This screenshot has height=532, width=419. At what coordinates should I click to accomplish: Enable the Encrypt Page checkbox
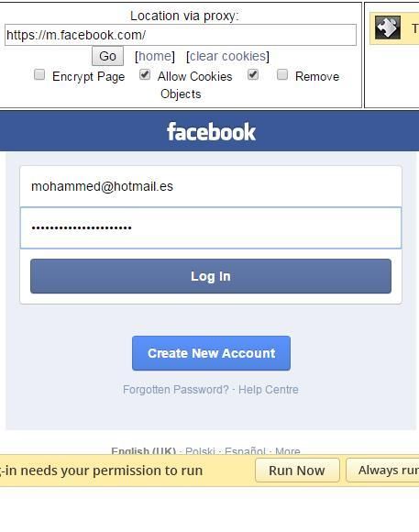(39, 74)
